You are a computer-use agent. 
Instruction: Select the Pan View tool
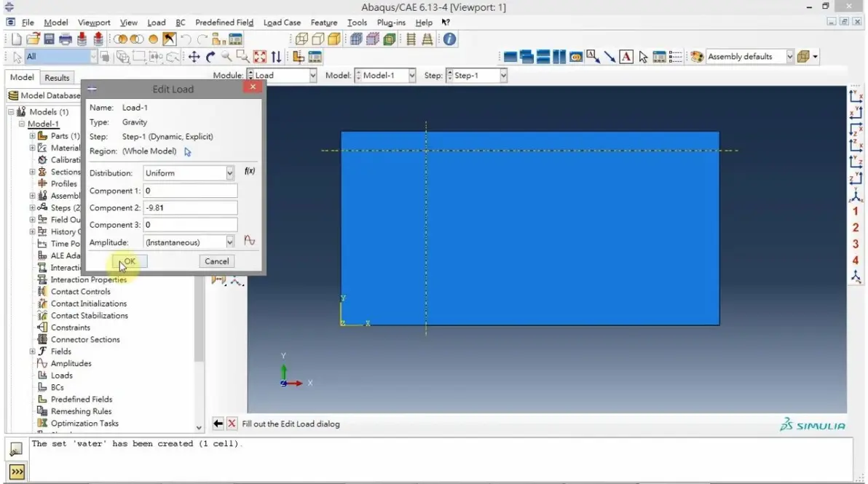click(x=194, y=57)
